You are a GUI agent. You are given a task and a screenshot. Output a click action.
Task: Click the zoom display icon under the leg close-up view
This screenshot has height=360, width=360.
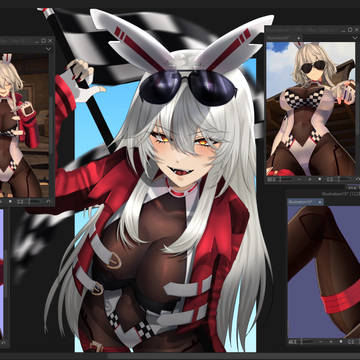(292, 342)
